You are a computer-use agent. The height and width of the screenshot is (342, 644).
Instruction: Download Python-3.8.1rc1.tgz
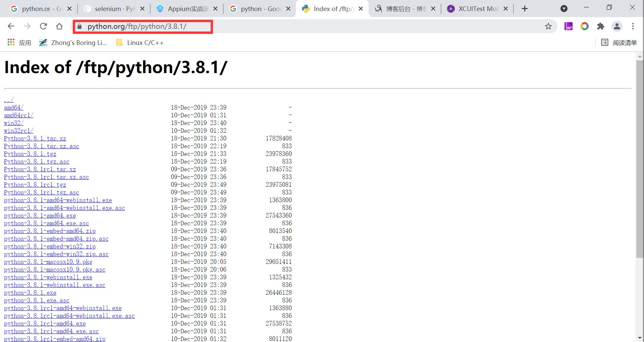(35, 184)
